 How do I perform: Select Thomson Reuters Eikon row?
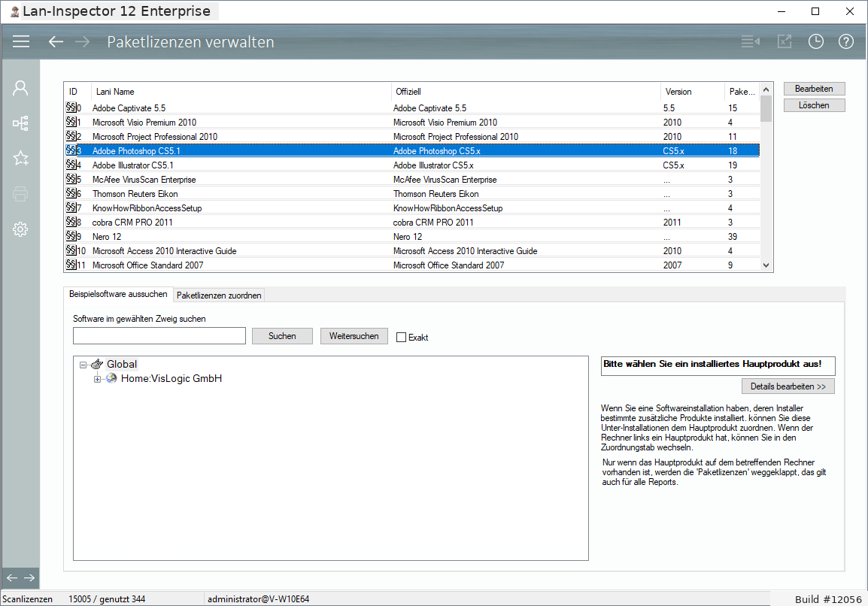(x=412, y=194)
